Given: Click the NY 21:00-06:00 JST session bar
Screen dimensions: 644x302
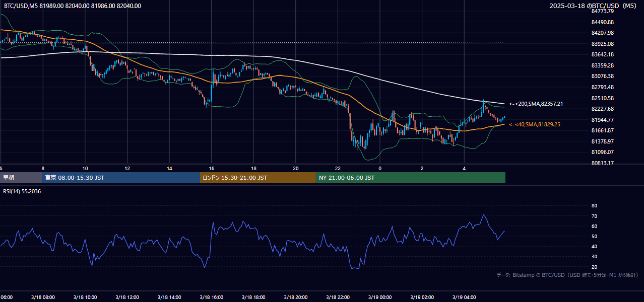Looking at the screenshot, I should coord(411,178).
